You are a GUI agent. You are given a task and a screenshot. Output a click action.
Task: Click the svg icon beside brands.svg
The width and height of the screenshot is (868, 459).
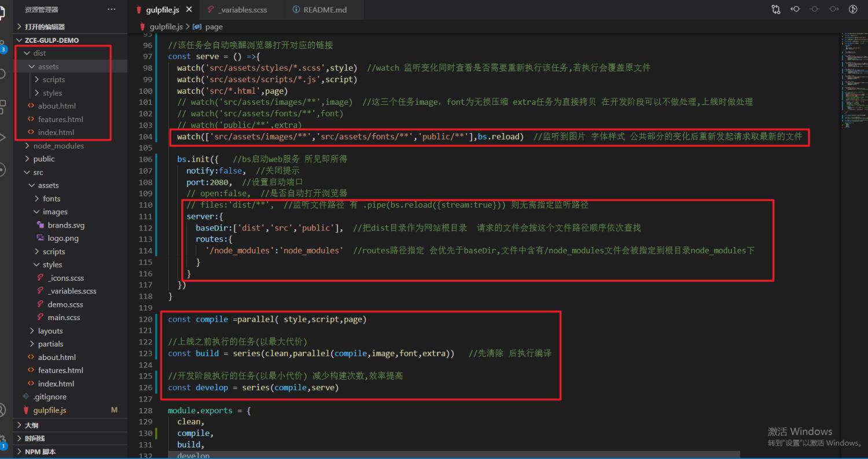click(41, 225)
